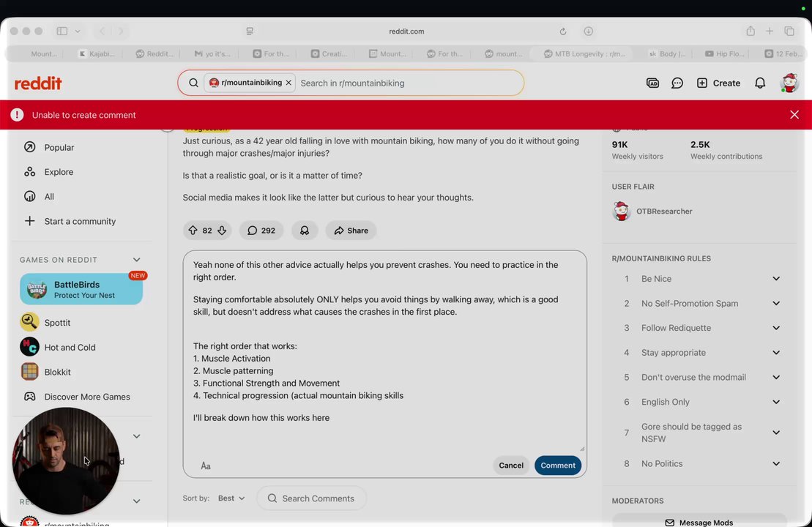Toggle the Aa formatting options

[x=206, y=466]
